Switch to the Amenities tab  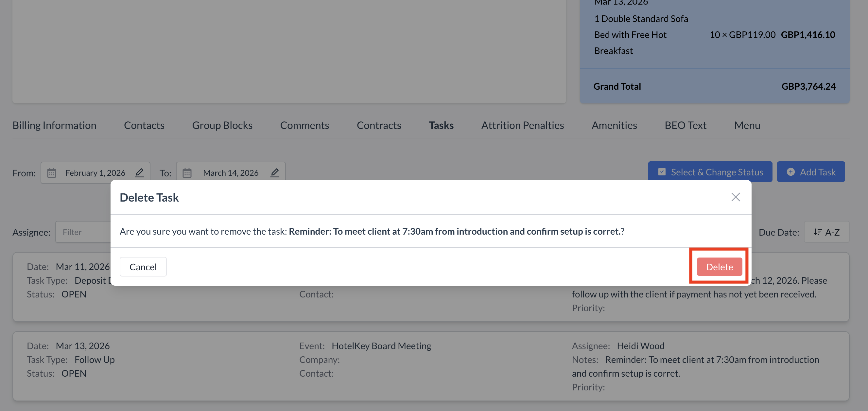click(614, 125)
